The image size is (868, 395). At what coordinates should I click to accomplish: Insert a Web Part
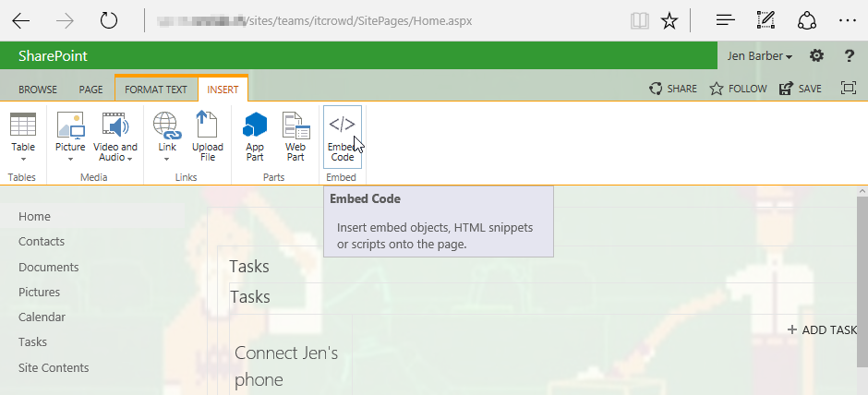295,137
